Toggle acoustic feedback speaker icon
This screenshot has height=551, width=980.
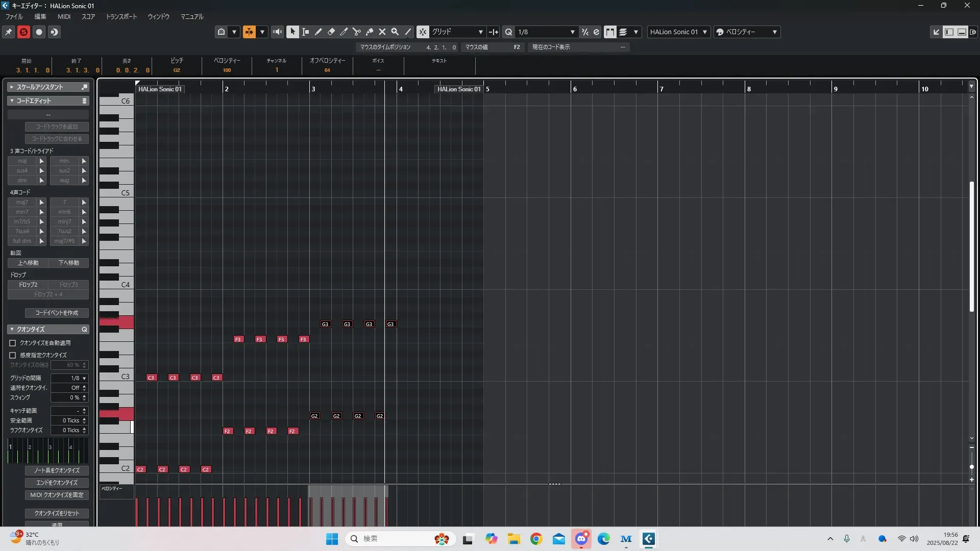(x=277, y=32)
